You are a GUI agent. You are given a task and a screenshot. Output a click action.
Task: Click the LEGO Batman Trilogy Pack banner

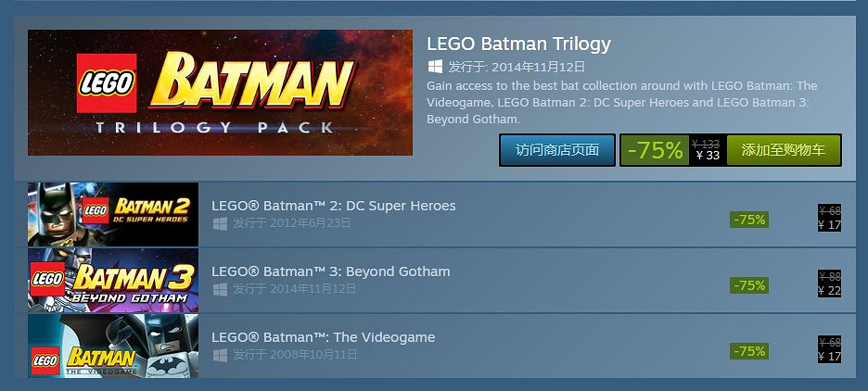[x=220, y=93]
